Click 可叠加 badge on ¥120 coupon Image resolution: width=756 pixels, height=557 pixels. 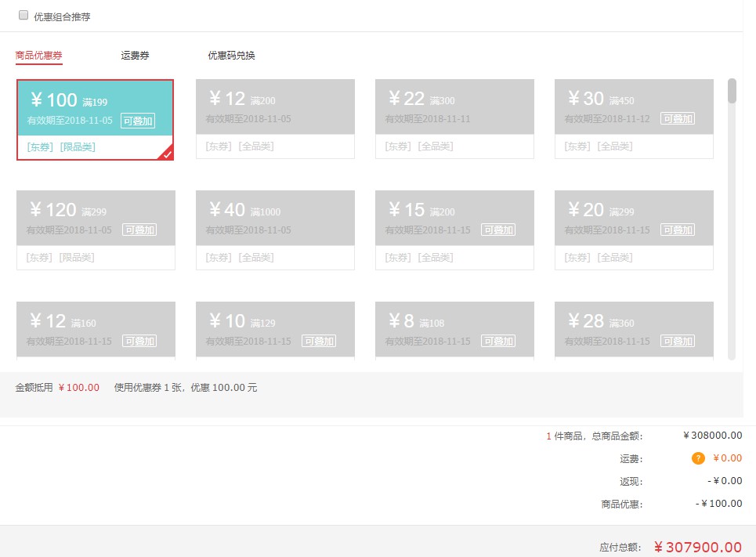pyautogui.click(x=139, y=230)
